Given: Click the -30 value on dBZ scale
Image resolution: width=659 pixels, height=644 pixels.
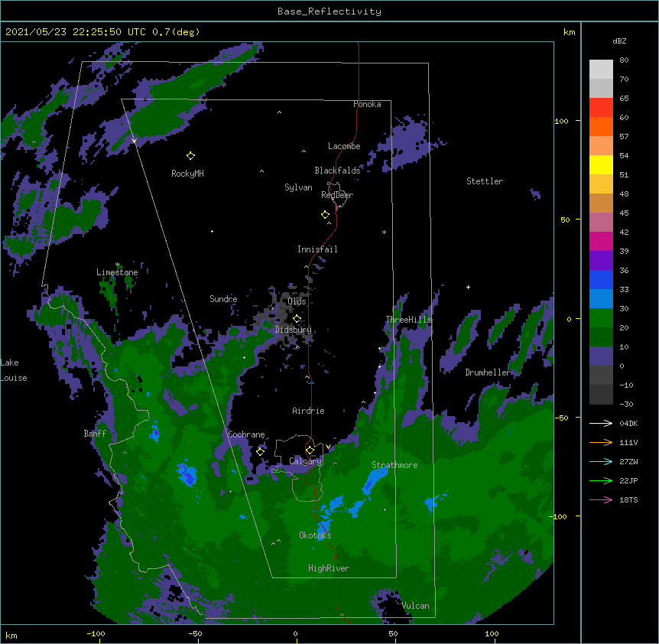Looking at the screenshot, I should pos(626,404).
